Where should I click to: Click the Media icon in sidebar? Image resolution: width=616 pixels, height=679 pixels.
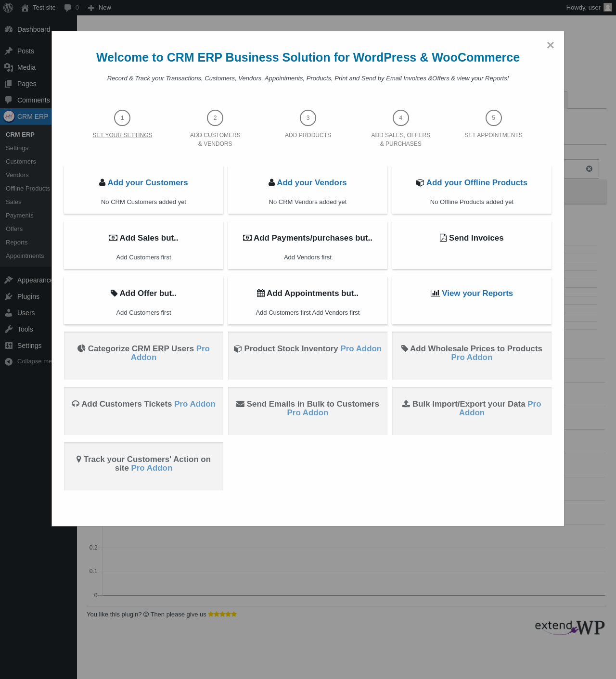pos(9,67)
